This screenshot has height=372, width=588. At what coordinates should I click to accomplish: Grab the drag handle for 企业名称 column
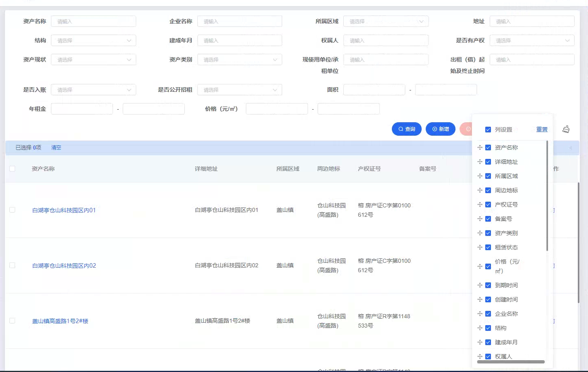click(480, 314)
